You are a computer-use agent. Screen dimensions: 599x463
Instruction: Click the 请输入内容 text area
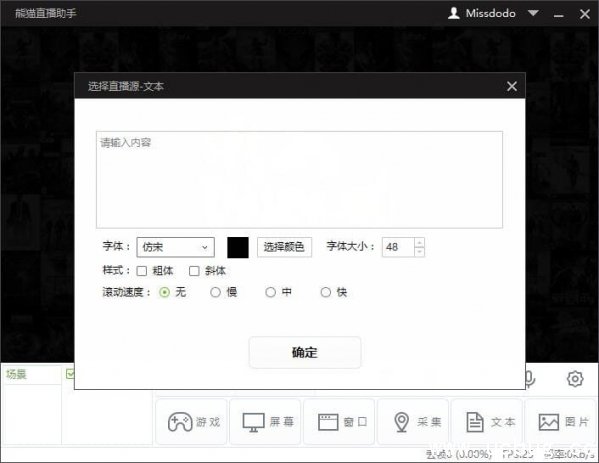pyautogui.click(x=299, y=180)
